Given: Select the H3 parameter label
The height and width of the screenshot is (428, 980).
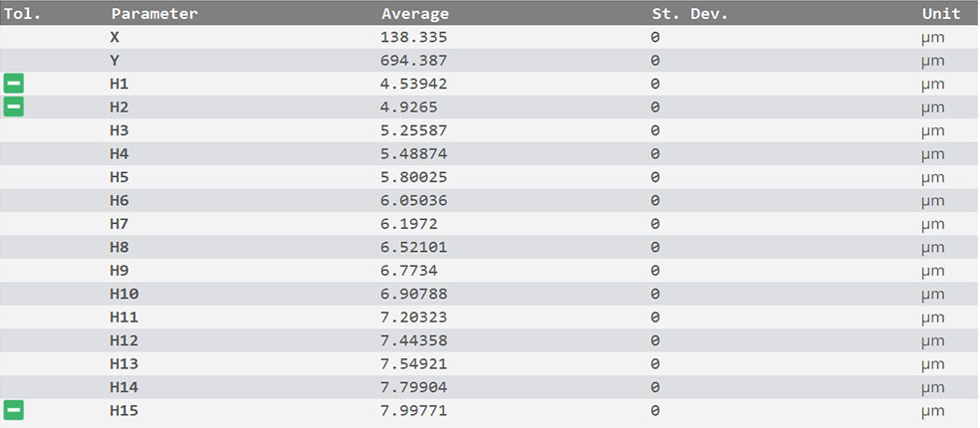Looking at the screenshot, I should coord(120,130).
